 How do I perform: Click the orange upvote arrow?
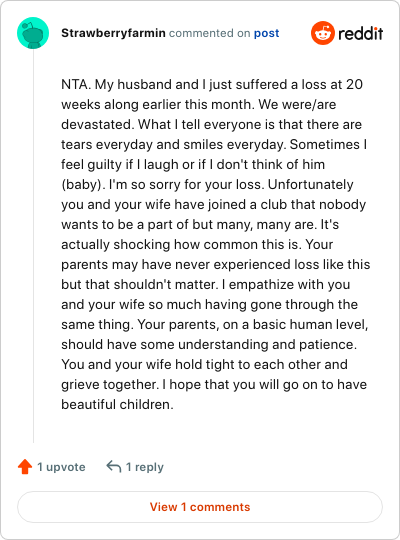(25, 467)
